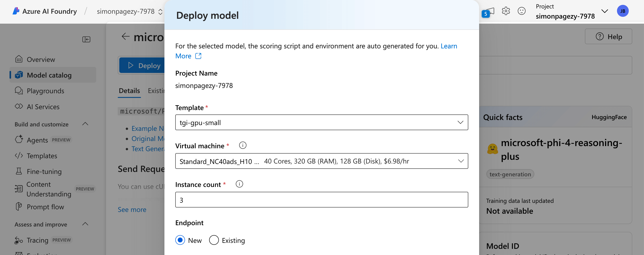Open Fine-tuning in sidebar
Image resolution: width=644 pixels, height=255 pixels.
[53, 171]
